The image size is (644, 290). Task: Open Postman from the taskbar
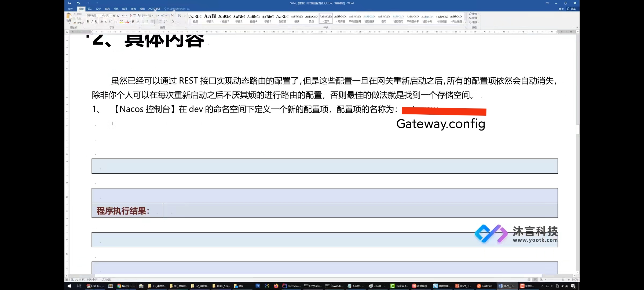[x=485, y=286]
